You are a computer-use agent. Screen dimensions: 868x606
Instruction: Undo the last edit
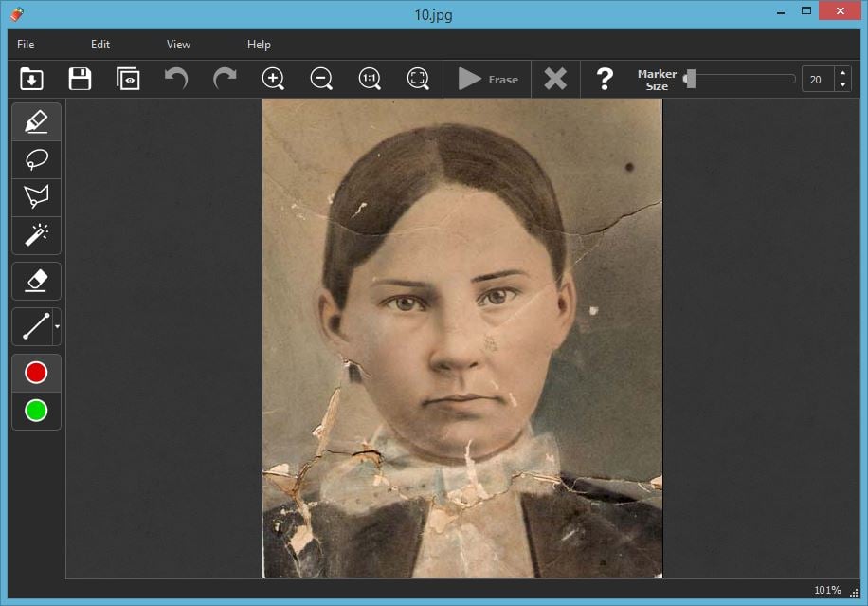(175, 79)
